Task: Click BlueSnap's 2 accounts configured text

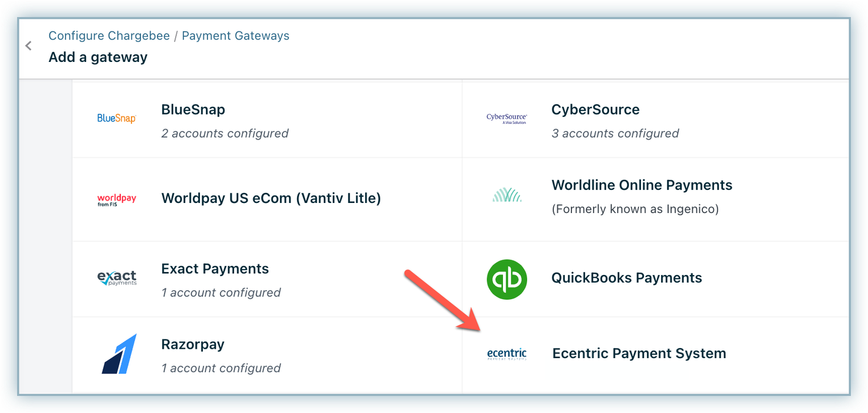Action: [225, 133]
